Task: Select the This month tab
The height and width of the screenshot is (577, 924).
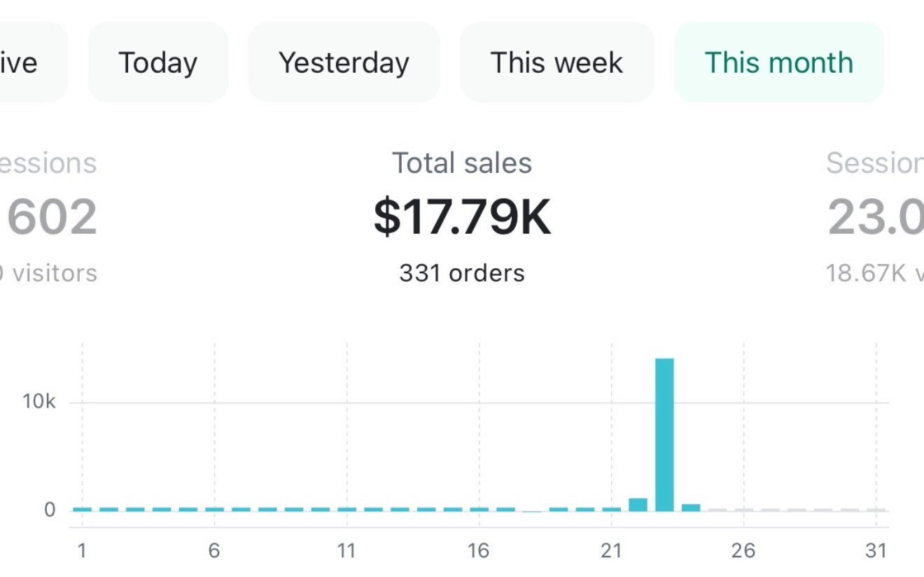Action: tap(778, 62)
